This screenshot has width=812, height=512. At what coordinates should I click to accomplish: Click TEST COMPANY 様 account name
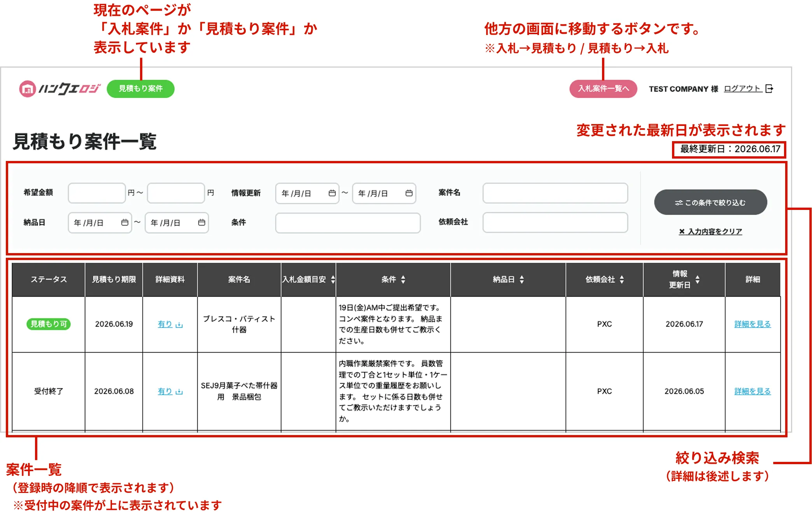pyautogui.click(x=683, y=89)
